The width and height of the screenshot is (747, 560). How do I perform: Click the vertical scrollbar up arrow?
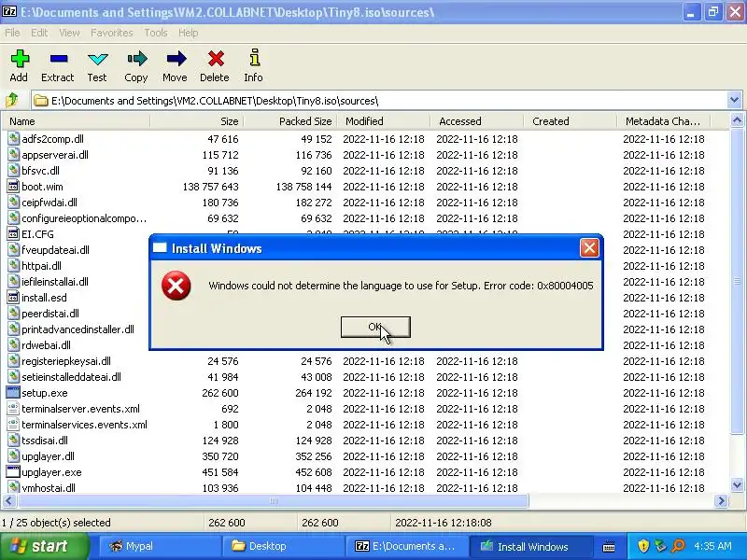click(737, 120)
